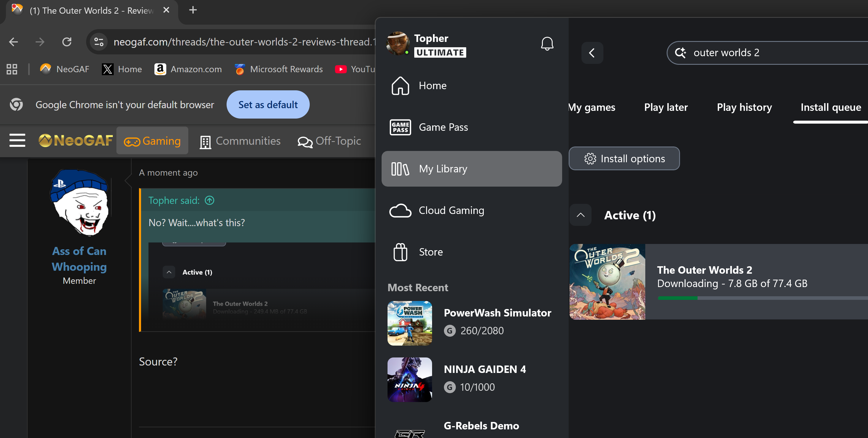This screenshot has width=868, height=438.
Task: Collapse the Active (1) section
Action: coord(580,215)
